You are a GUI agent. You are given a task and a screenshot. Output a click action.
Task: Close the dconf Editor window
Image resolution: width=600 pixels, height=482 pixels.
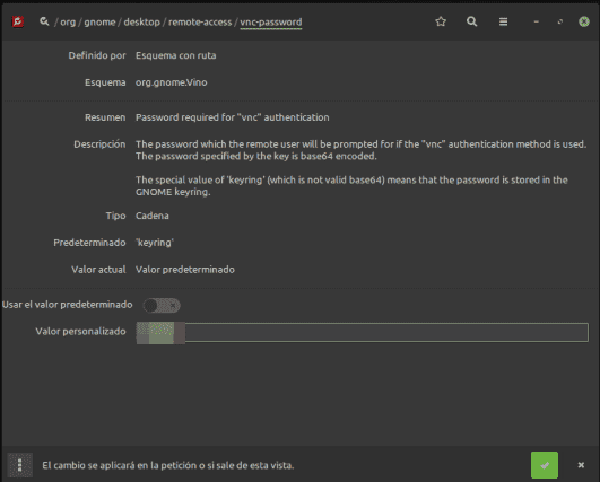coord(584,22)
